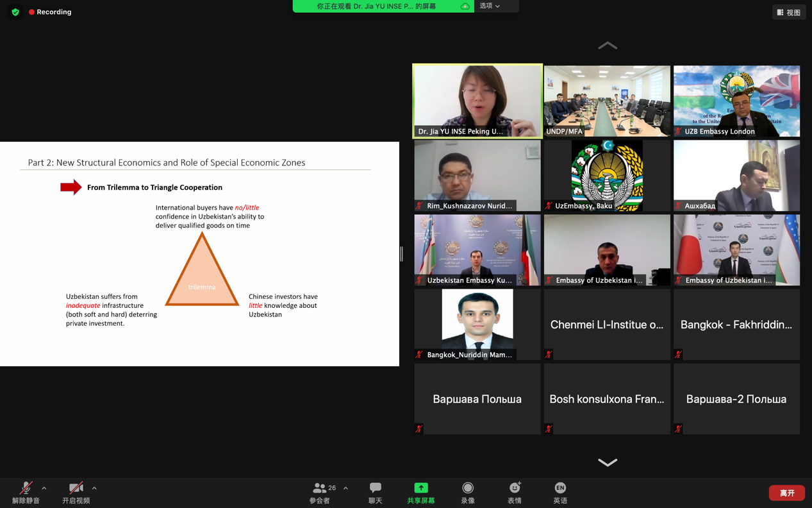Click the red Recording indicator

(x=50, y=12)
